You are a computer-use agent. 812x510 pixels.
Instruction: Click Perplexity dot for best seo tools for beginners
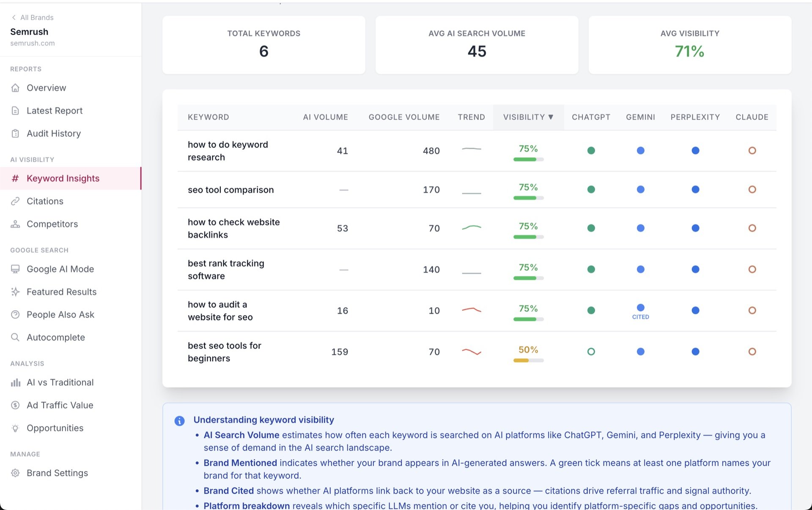(695, 352)
